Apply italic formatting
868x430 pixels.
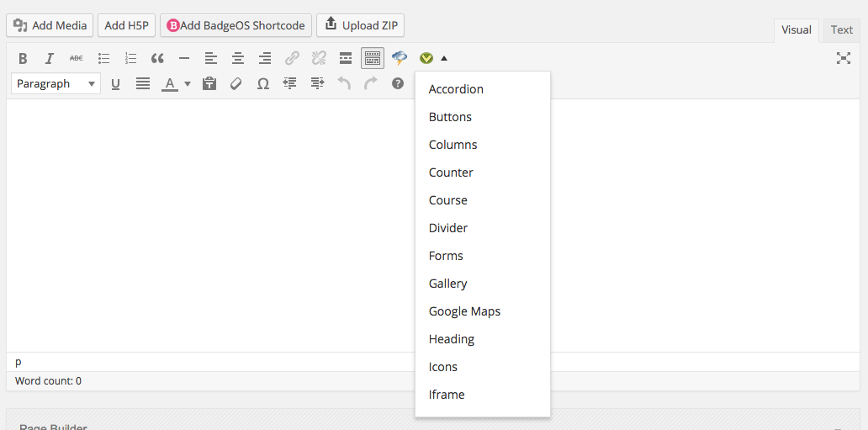50,58
